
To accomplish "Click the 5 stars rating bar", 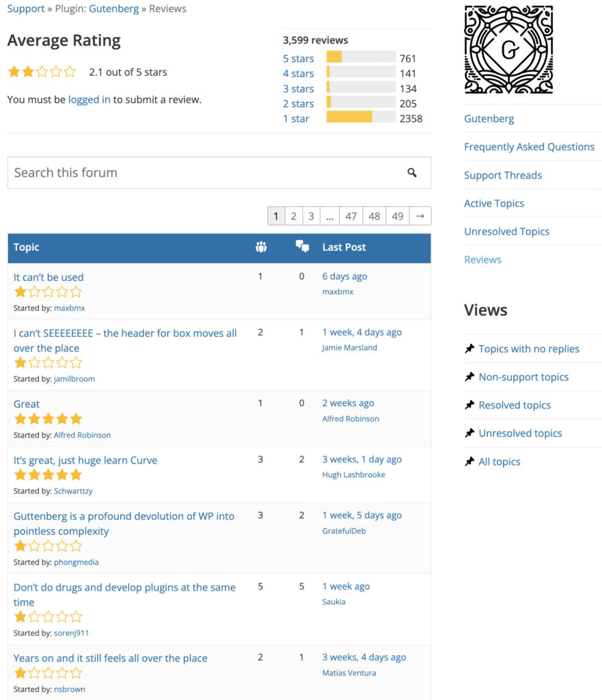I will 360,59.
